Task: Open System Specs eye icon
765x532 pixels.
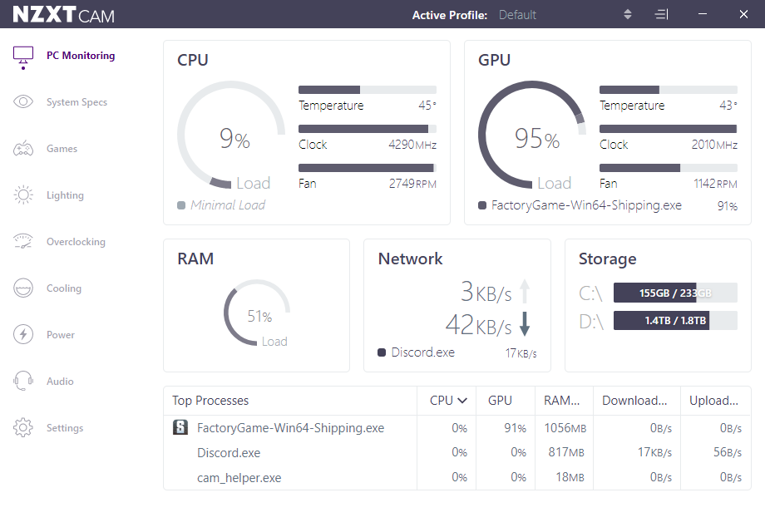Action: pyautogui.click(x=23, y=102)
